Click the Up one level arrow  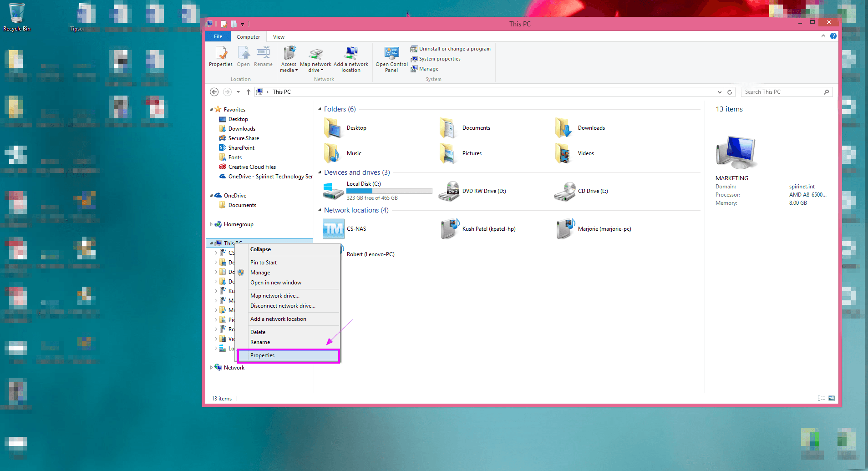click(249, 92)
